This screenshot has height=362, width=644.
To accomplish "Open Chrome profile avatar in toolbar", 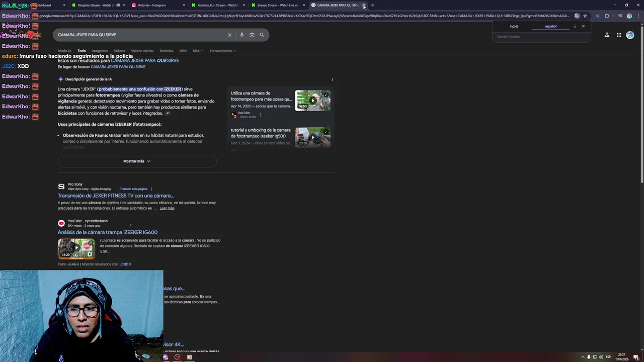I will [629, 16].
